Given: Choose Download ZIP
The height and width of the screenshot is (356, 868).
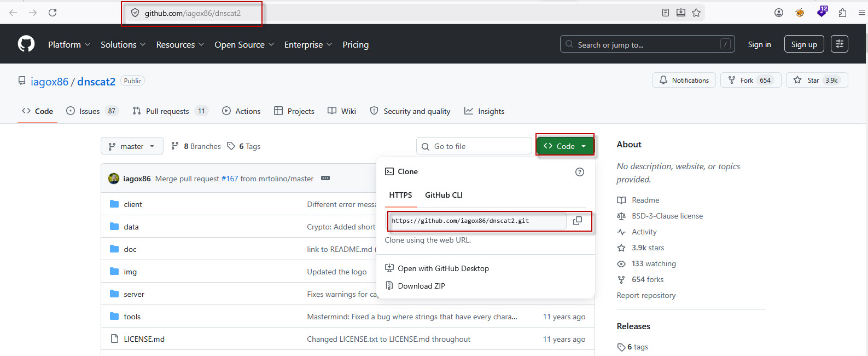Looking at the screenshot, I should coord(415,286).
